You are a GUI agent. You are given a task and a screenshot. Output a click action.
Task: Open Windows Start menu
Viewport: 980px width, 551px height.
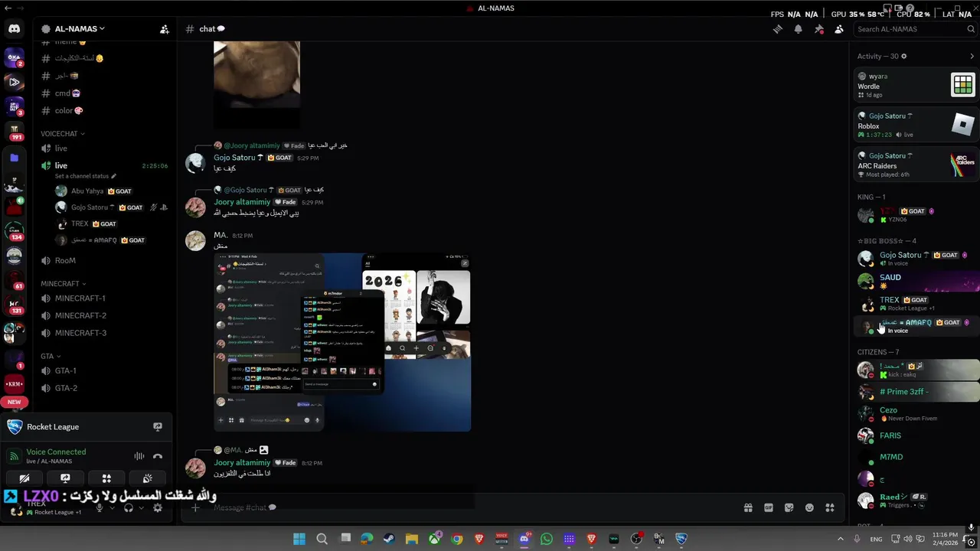pyautogui.click(x=299, y=539)
